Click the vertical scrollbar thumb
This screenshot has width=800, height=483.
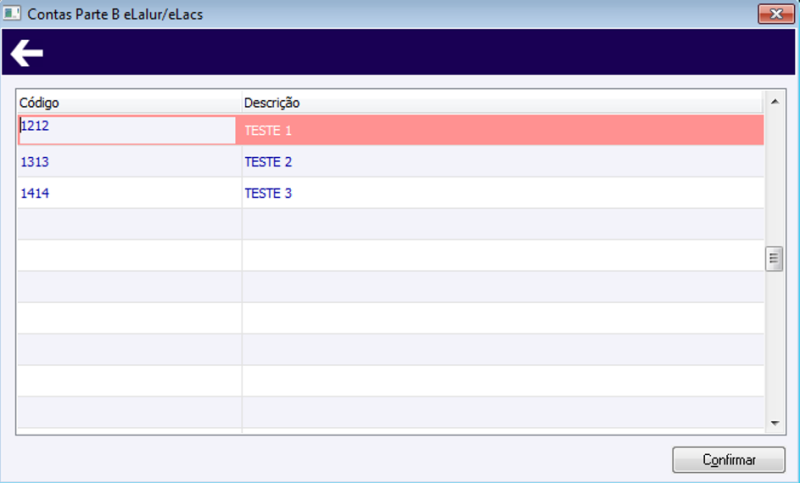(x=774, y=259)
